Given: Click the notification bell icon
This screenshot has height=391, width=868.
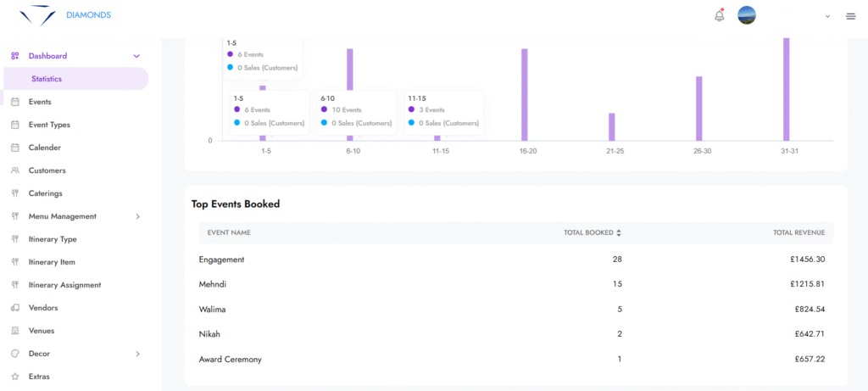Looking at the screenshot, I should (720, 15).
